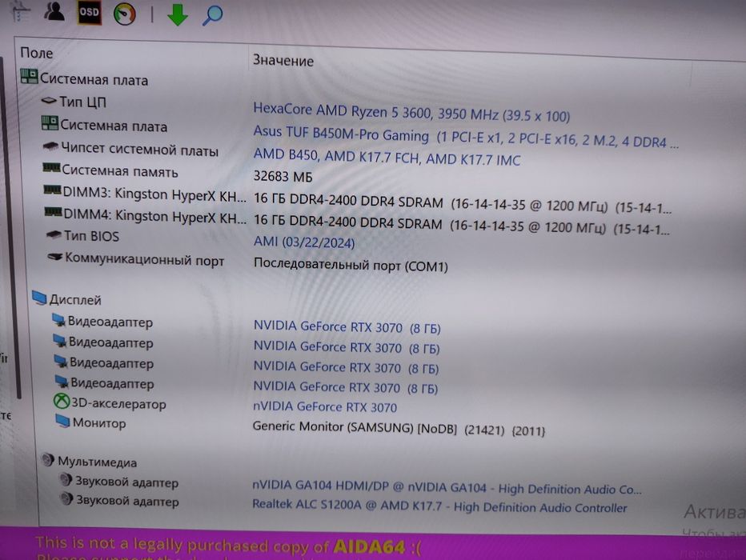746x560 pixels.
Task: Select the Коммуникационный порт field label
Action: [x=145, y=259]
